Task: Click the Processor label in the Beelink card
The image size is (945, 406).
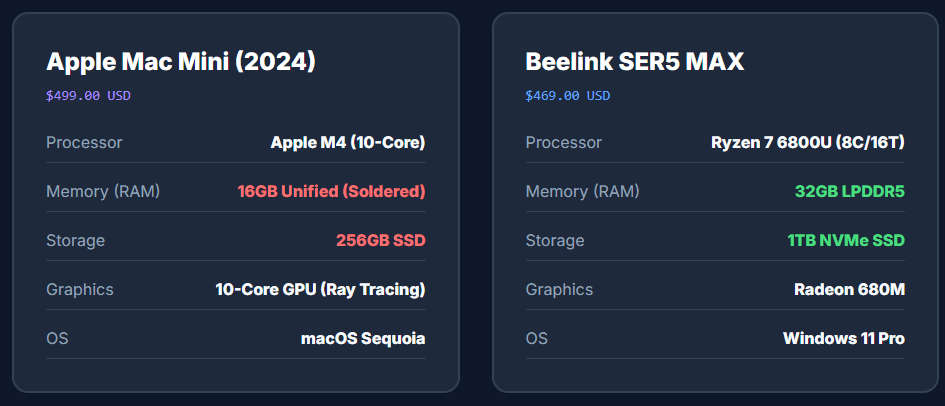Action: (x=564, y=142)
